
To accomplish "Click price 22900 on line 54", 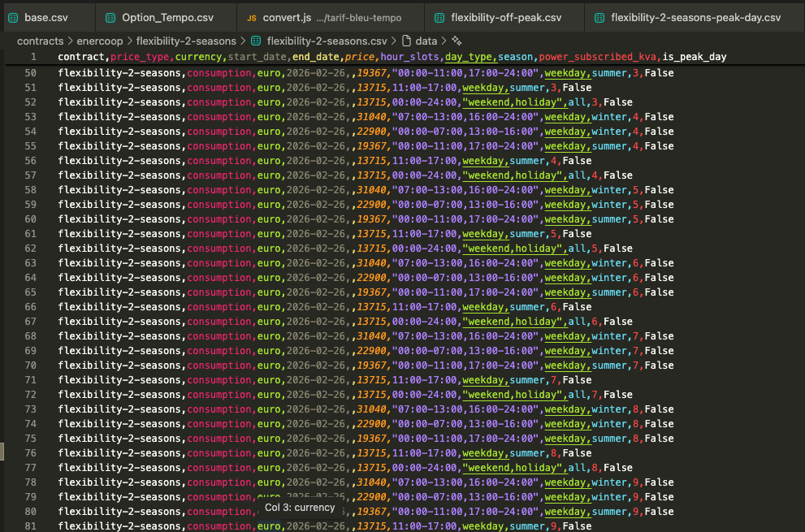I will [372, 132].
